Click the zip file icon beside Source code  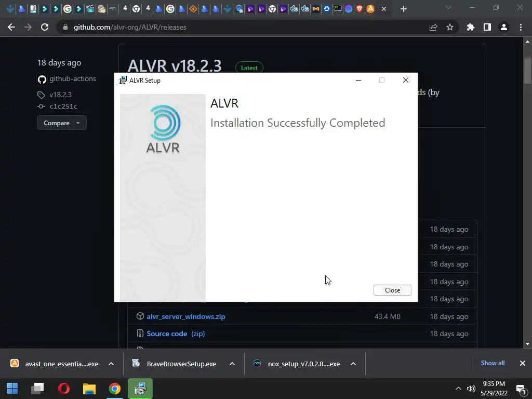click(140, 334)
